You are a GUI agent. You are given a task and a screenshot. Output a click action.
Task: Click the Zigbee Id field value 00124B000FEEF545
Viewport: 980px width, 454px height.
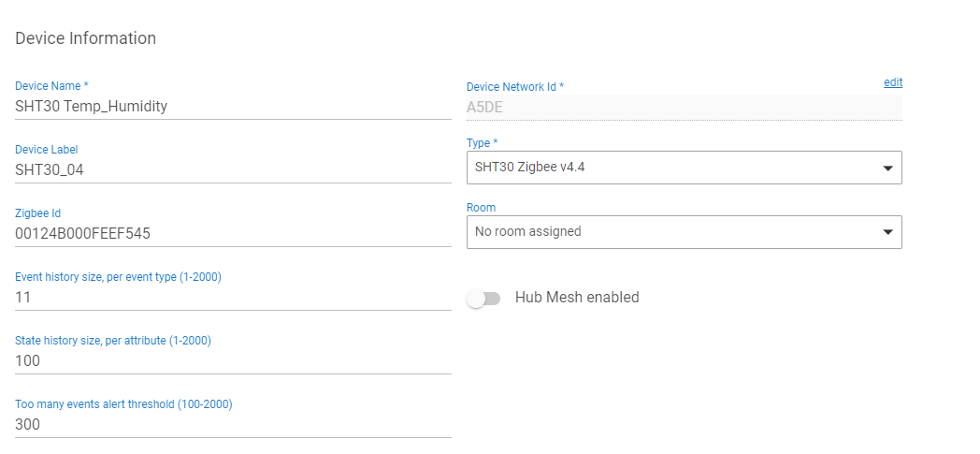point(232,234)
